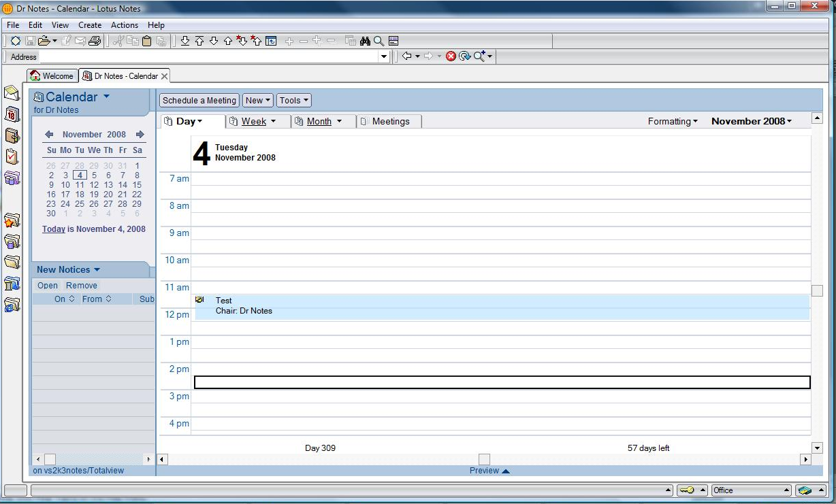836x504 pixels.
Task: Open the To Do sidebar icon
Action: click(12, 156)
